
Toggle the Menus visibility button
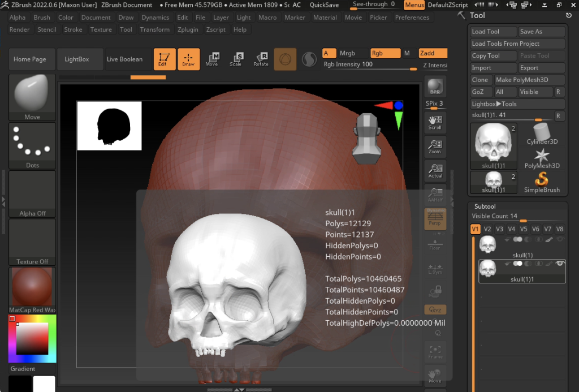click(414, 5)
